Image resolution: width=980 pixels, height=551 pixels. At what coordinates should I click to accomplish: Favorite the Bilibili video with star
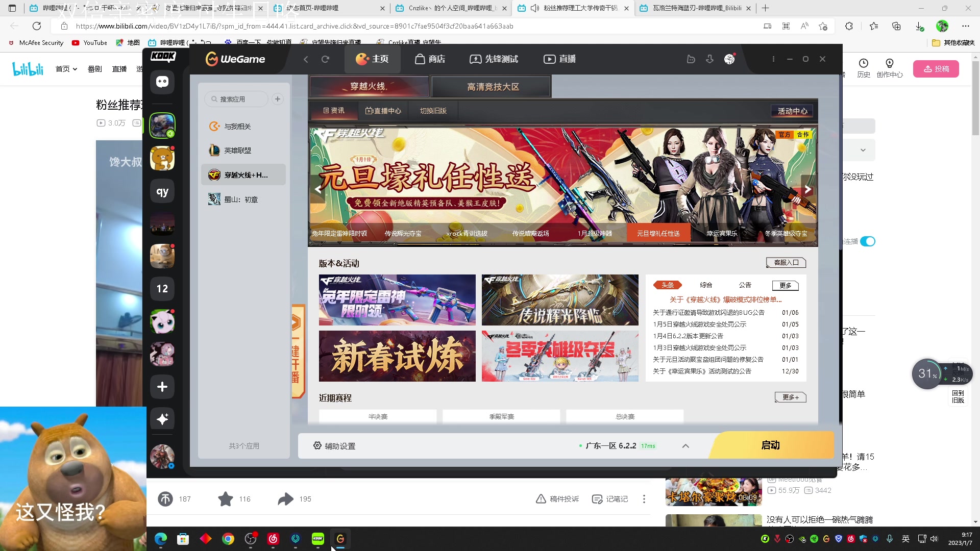pyautogui.click(x=226, y=499)
